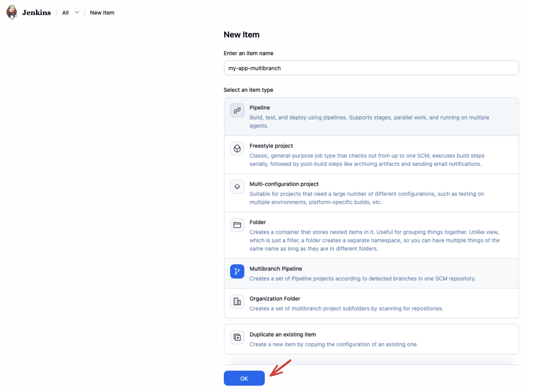Image resolution: width=543 pixels, height=392 pixels.
Task: Pick the Folder item icon
Action: pyautogui.click(x=237, y=225)
